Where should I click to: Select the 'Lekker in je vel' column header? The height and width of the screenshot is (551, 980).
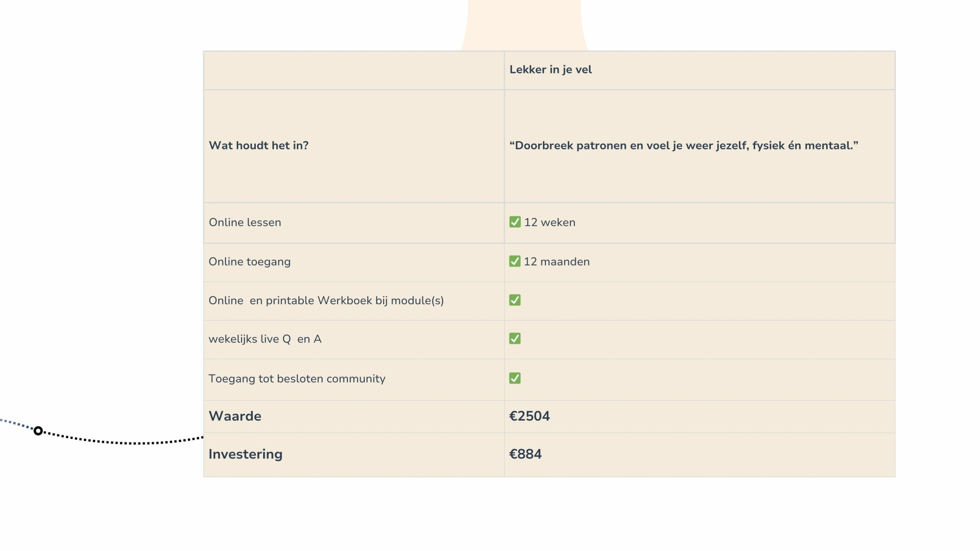pyautogui.click(x=550, y=70)
